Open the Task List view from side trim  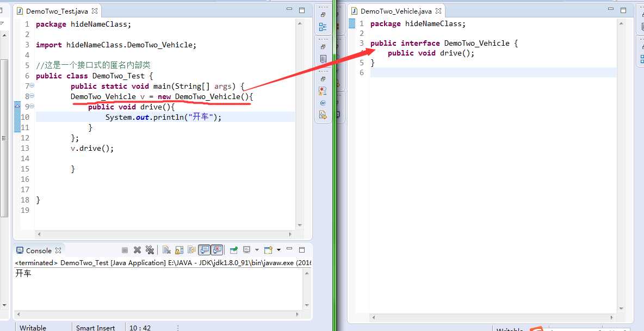[323, 59]
